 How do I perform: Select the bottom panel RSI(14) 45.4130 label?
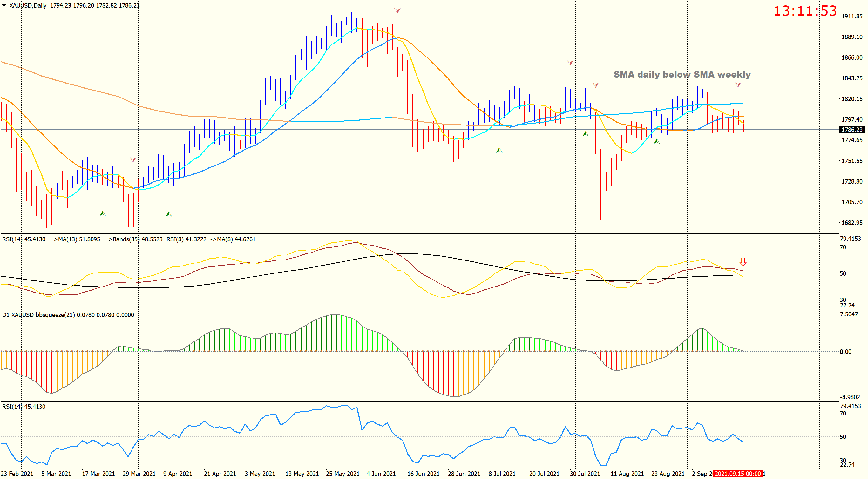click(x=24, y=407)
